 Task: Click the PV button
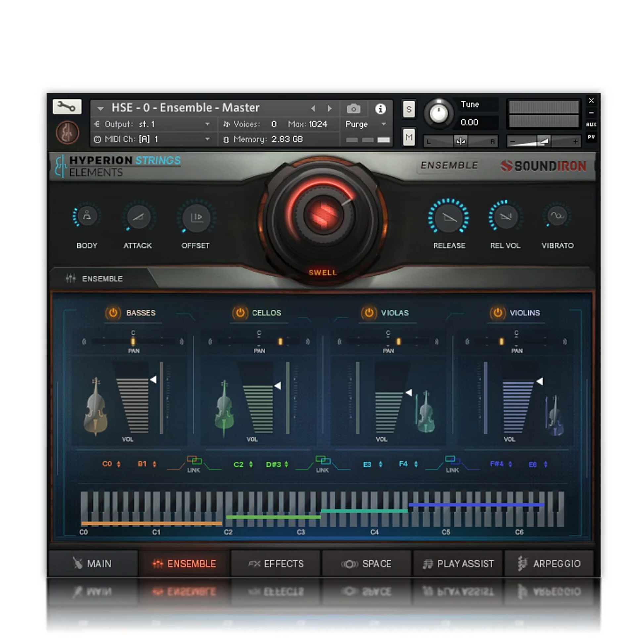pyautogui.click(x=591, y=137)
